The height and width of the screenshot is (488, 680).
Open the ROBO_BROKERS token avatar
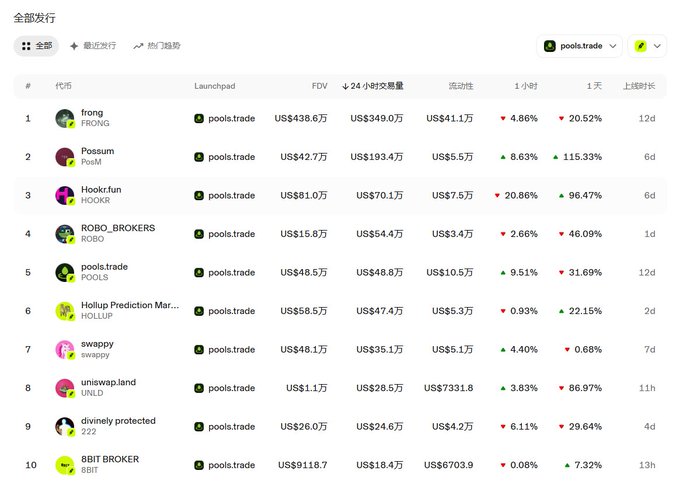click(65, 234)
